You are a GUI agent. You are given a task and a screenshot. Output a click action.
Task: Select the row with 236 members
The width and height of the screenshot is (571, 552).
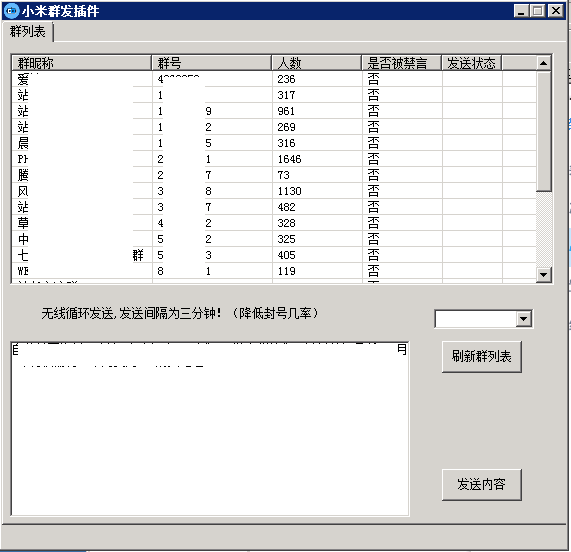coord(274,79)
